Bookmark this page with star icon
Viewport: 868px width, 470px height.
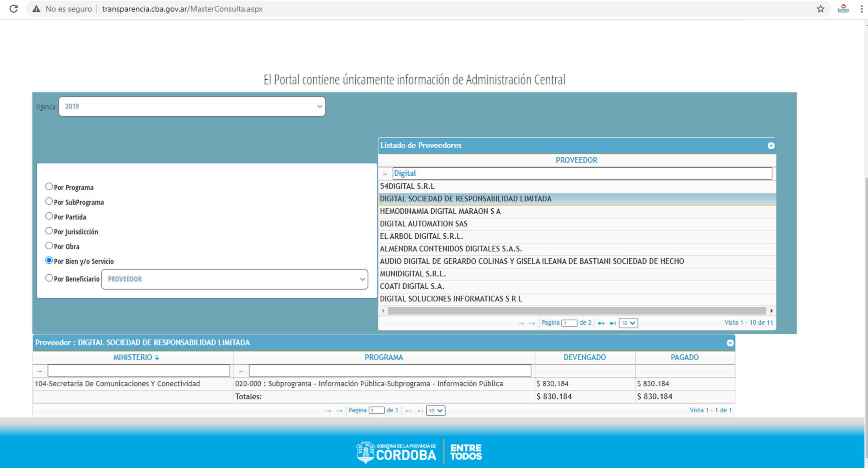pos(820,9)
